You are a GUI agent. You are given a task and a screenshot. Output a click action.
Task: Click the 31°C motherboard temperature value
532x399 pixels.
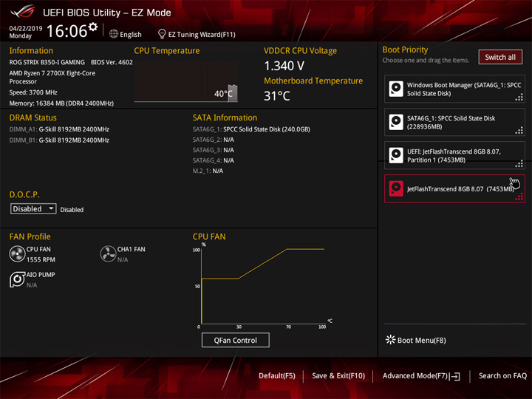(x=277, y=96)
